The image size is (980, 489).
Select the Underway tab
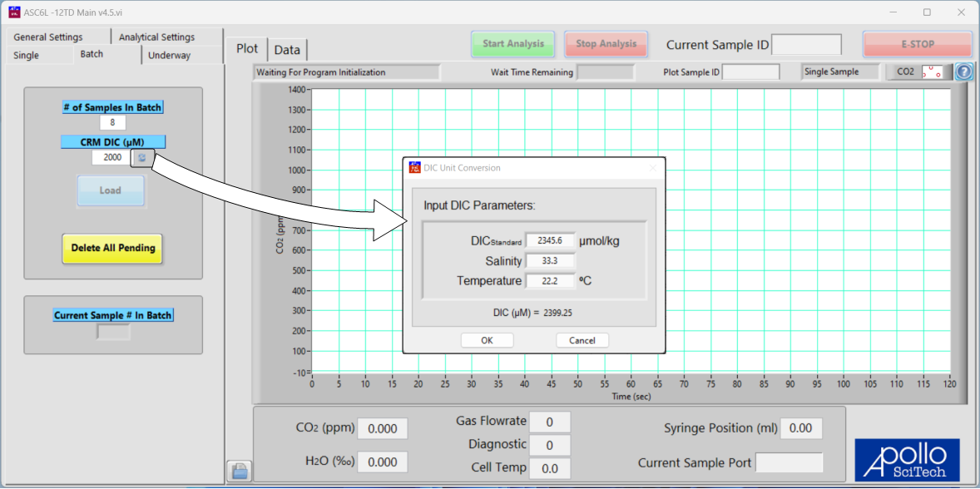coord(169,56)
